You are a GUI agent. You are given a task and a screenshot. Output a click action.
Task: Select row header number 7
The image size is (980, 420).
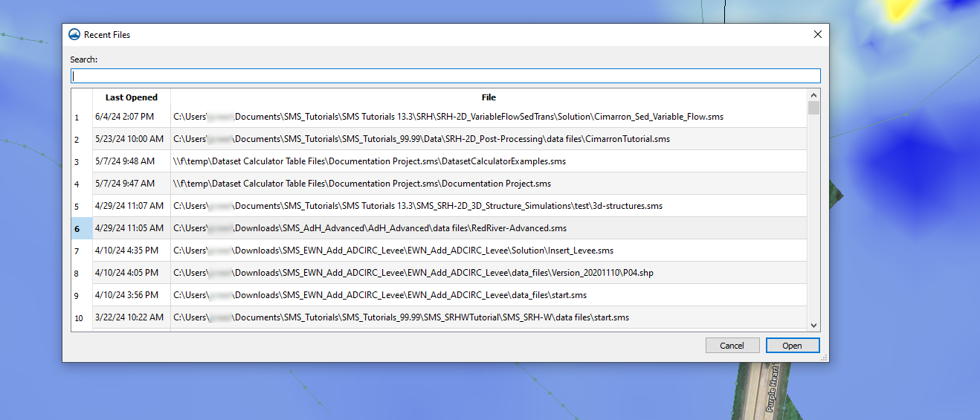82,251
